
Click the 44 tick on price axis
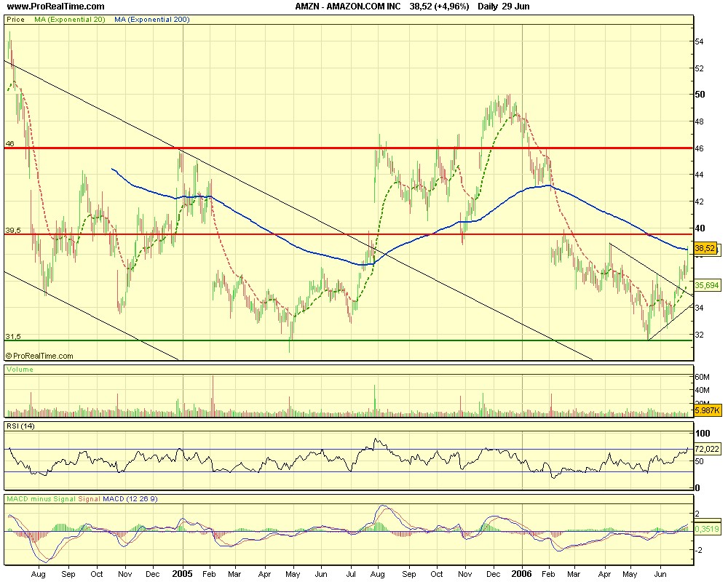click(699, 175)
